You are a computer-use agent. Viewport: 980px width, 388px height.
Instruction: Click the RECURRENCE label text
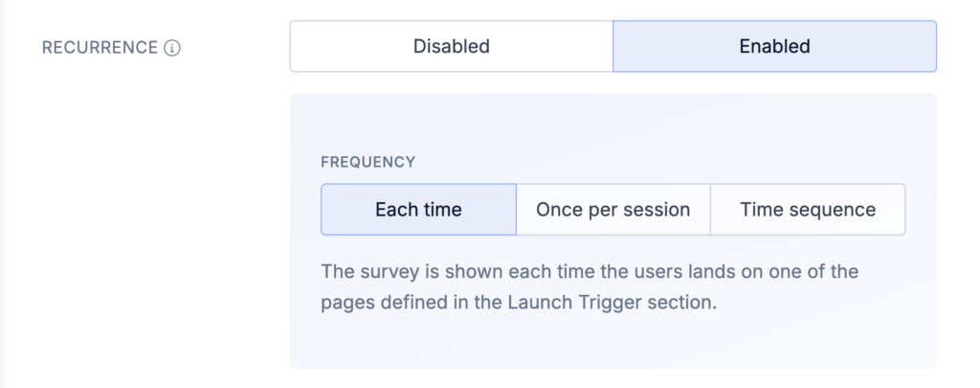click(100, 48)
